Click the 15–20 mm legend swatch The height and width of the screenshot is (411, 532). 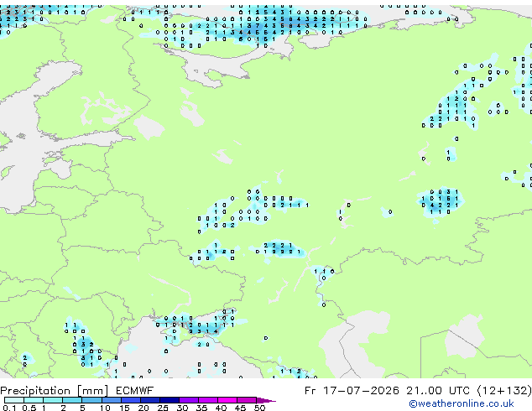pos(130,400)
